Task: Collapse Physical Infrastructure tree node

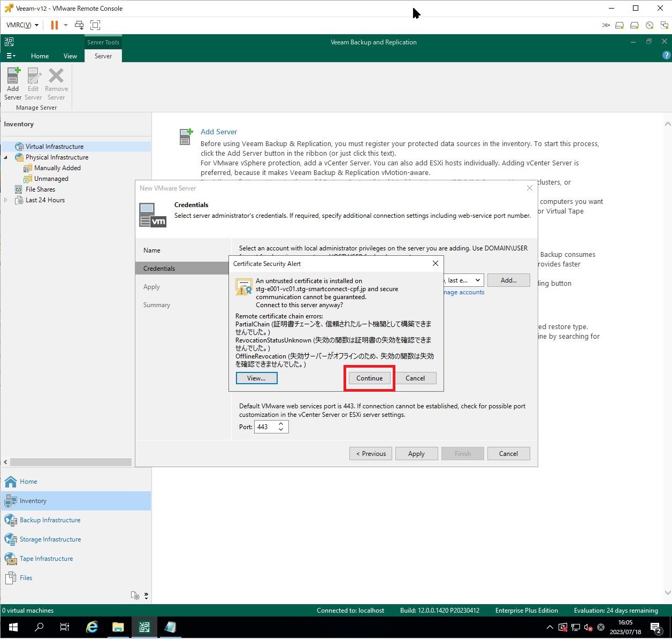Action: (6, 157)
